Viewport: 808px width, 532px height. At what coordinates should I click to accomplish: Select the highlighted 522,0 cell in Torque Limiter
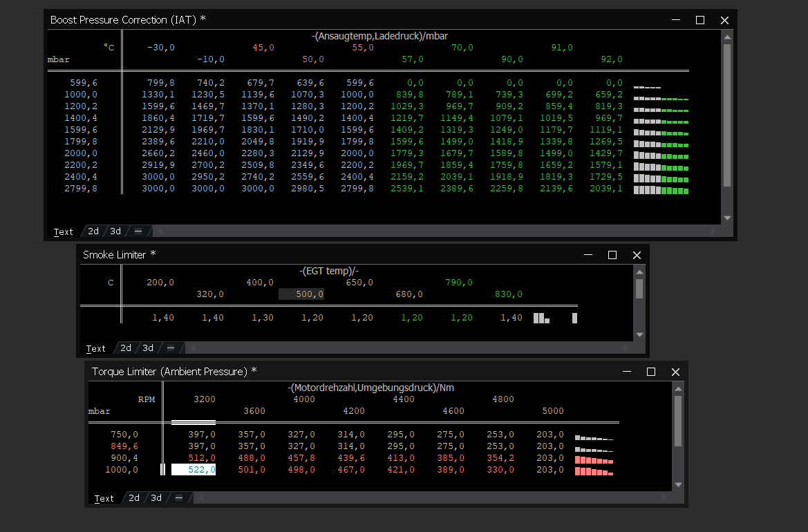(x=194, y=470)
